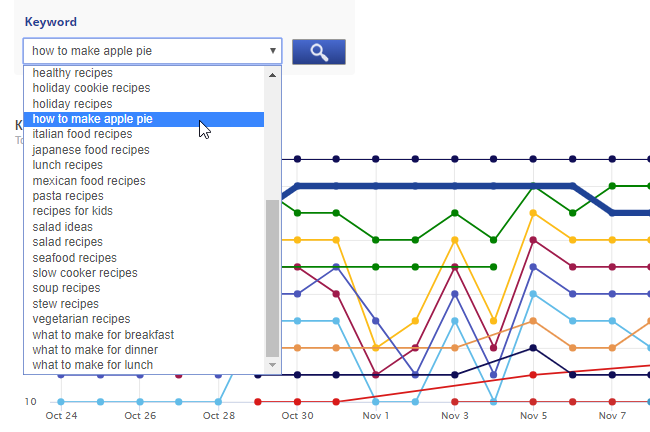Select 'vegetarian recipes' from dropdown

point(81,319)
